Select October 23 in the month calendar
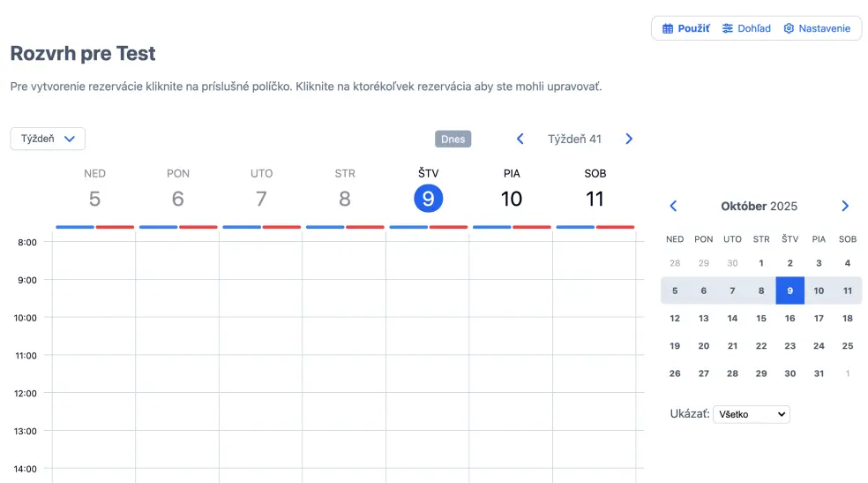 tap(790, 346)
